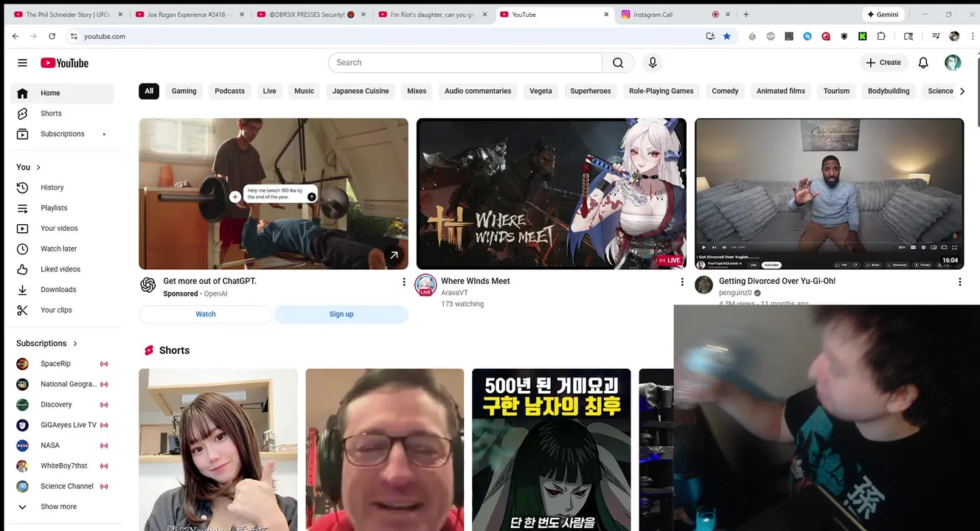Viewport: 980px width, 531px height.
Task: Click the Create button
Action: pyautogui.click(x=883, y=63)
